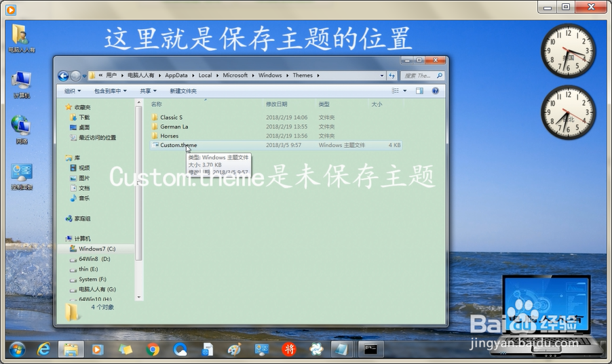The height and width of the screenshot is (364, 612).
Task: Click the Explorer forward arrow button
Action: (76, 76)
